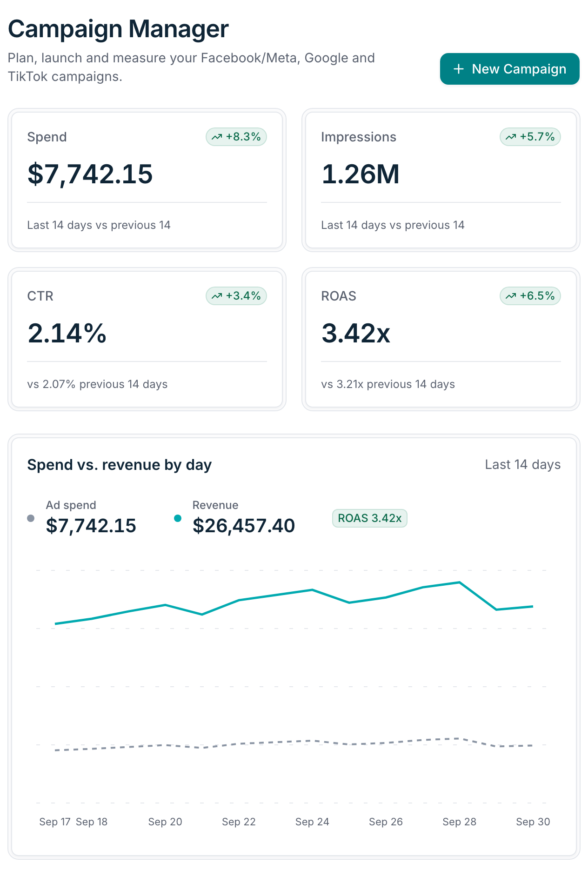Click the Sep 18 axis label

tap(92, 822)
